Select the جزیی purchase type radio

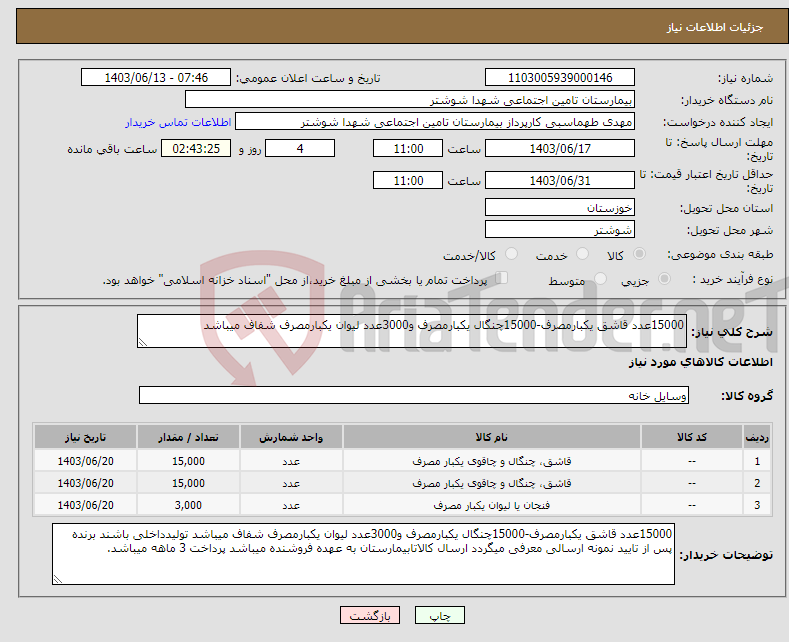(x=664, y=279)
